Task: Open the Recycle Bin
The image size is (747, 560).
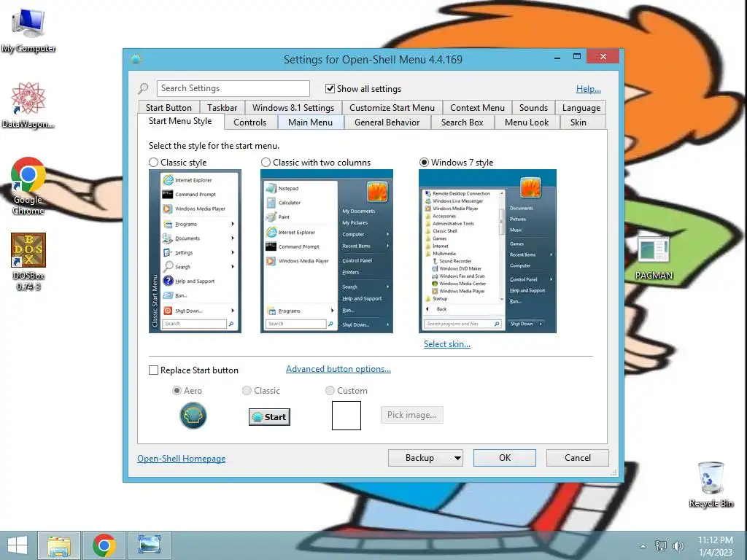Action: pos(711,484)
